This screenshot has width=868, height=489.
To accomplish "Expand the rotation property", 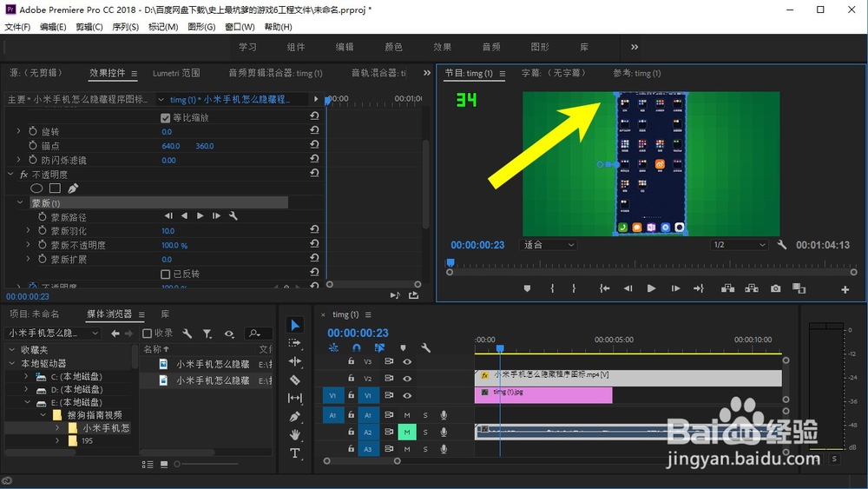I will tap(18, 131).
